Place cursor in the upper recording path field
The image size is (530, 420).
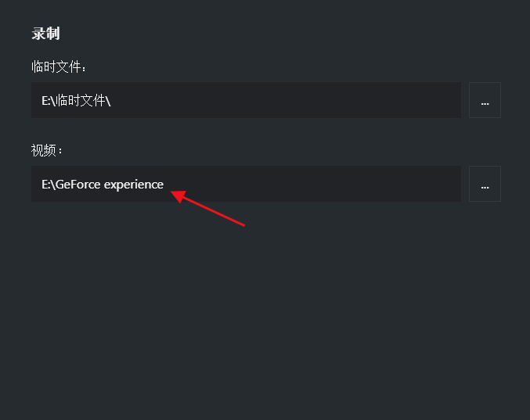(x=246, y=100)
